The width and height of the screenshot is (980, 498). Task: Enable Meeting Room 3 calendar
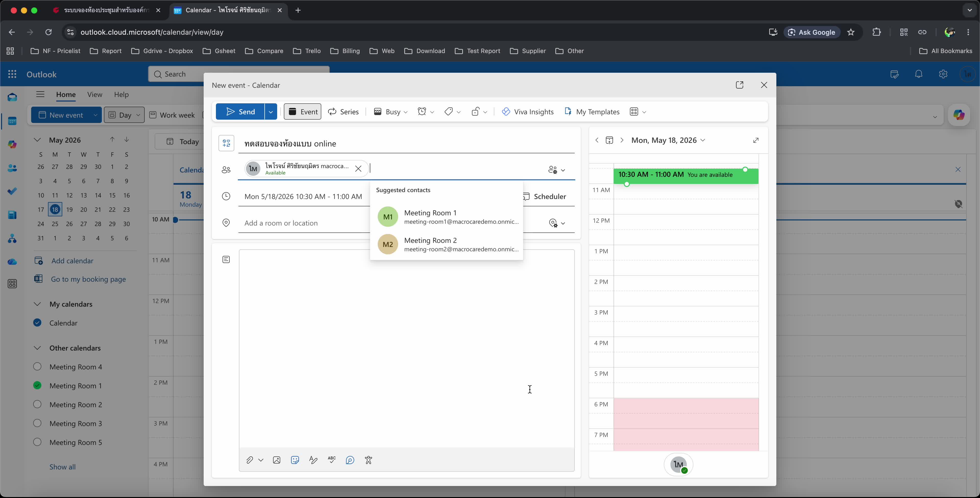click(37, 423)
